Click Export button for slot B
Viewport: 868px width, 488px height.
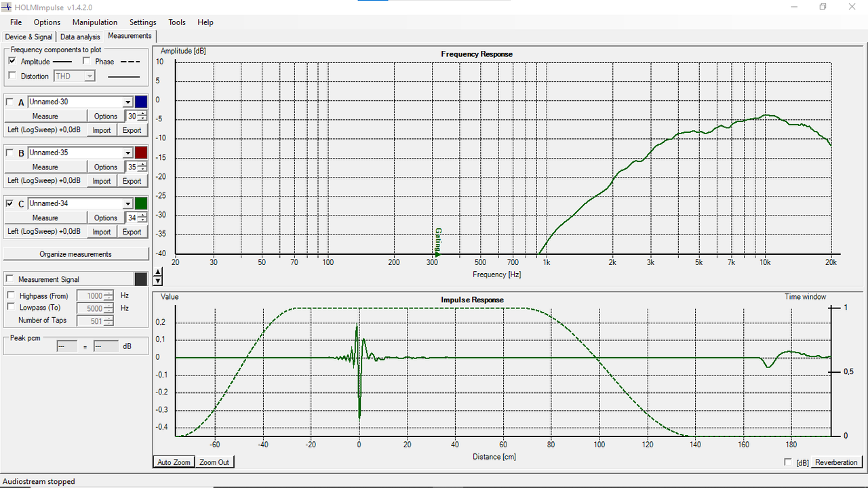click(x=132, y=181)
